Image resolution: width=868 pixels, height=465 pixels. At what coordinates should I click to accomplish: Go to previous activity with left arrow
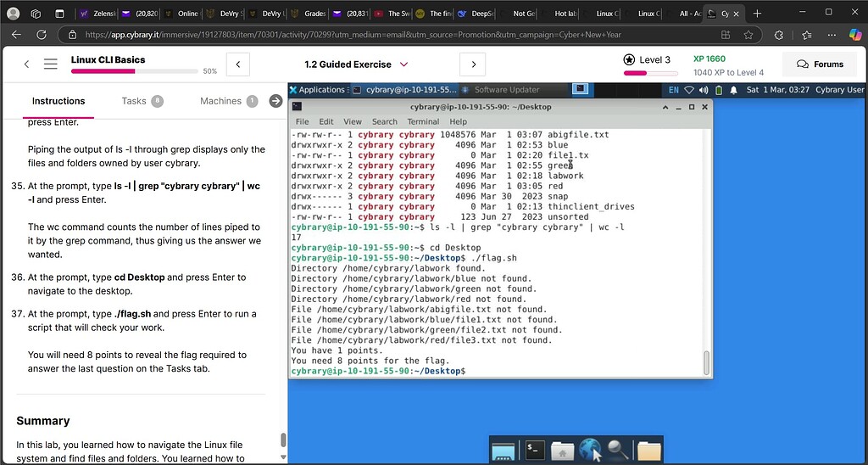pyautogui.click(x=238, y=64)
